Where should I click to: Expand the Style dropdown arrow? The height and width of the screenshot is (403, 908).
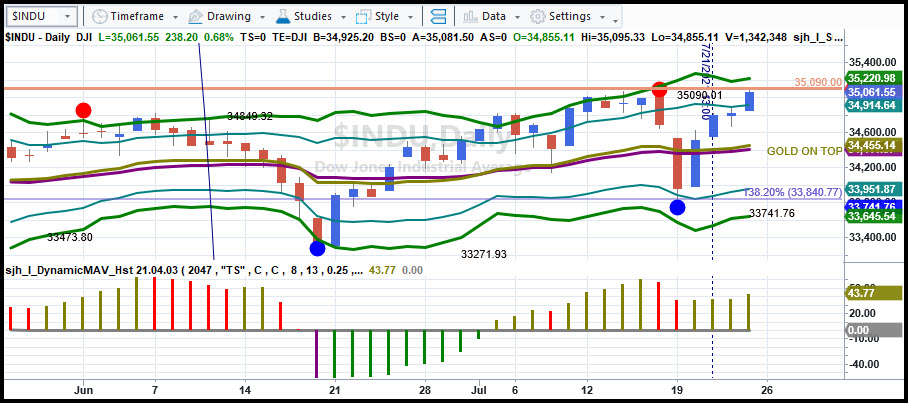click(x=410, y=17)
